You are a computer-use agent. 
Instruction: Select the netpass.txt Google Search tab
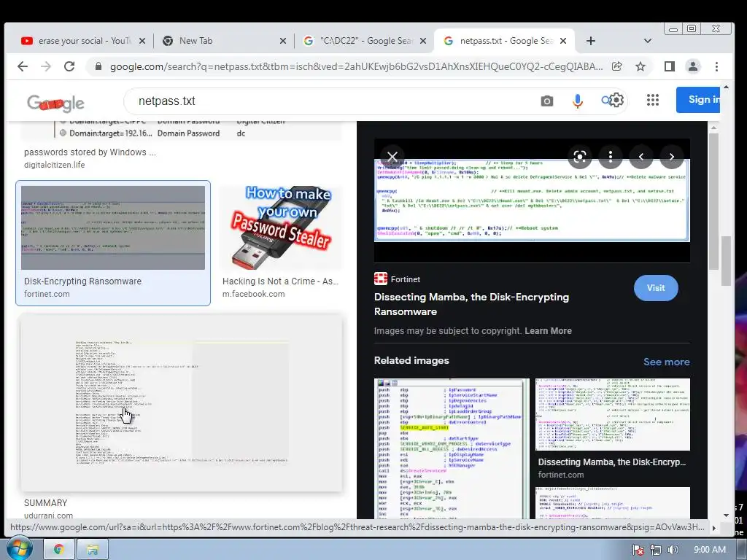point(504,41)
